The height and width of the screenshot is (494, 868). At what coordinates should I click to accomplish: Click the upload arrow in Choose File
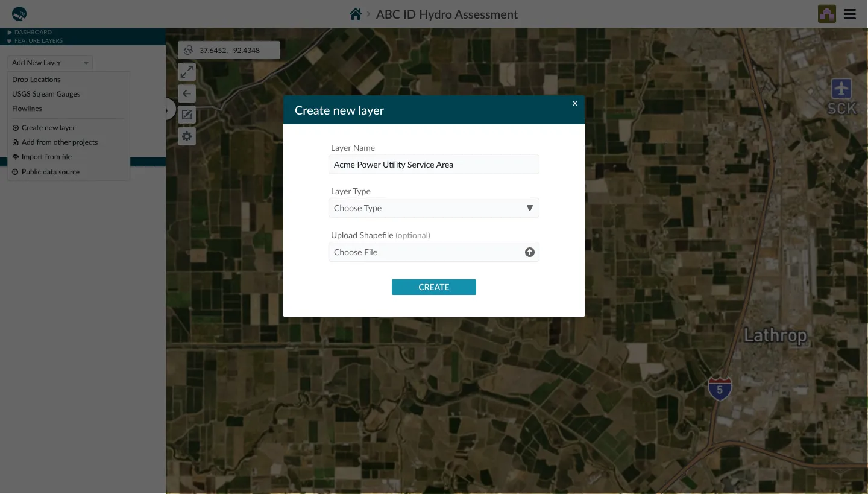tap(530, 252)
